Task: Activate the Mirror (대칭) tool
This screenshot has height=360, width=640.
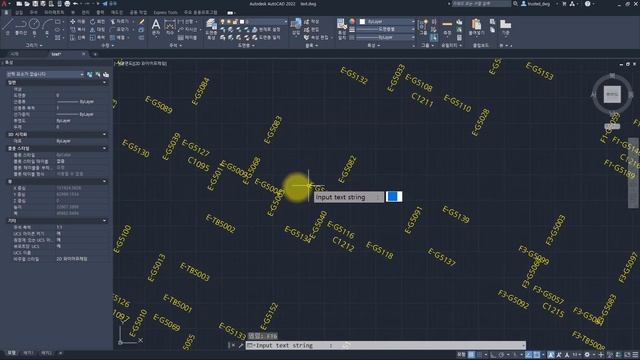Action: coord(97,29)
